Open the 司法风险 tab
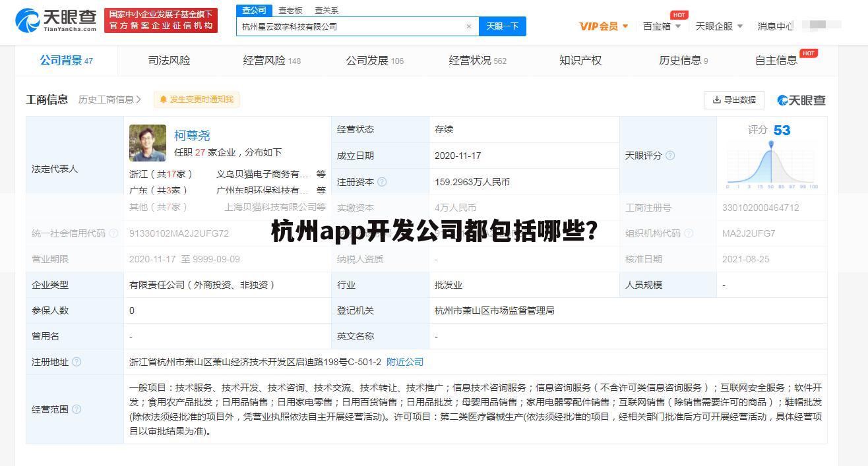This screenshot has width=868, height=466. pyautogui.click(x=169, y=61)
